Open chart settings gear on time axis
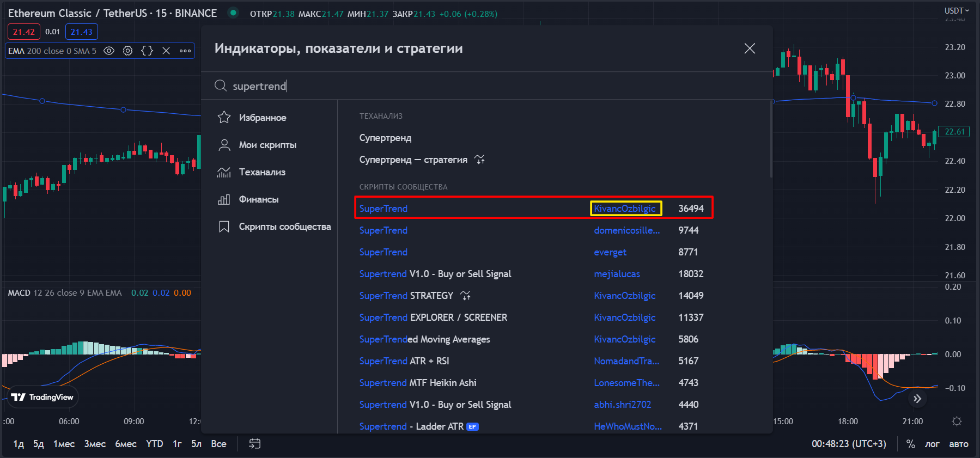The image size is (980, 458). (957, 421)
